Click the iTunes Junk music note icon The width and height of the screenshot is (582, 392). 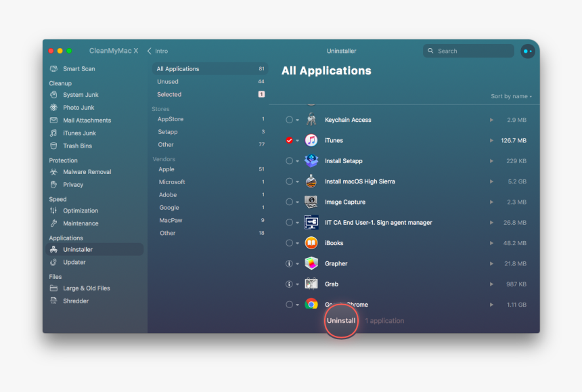(x=54, y=133)
